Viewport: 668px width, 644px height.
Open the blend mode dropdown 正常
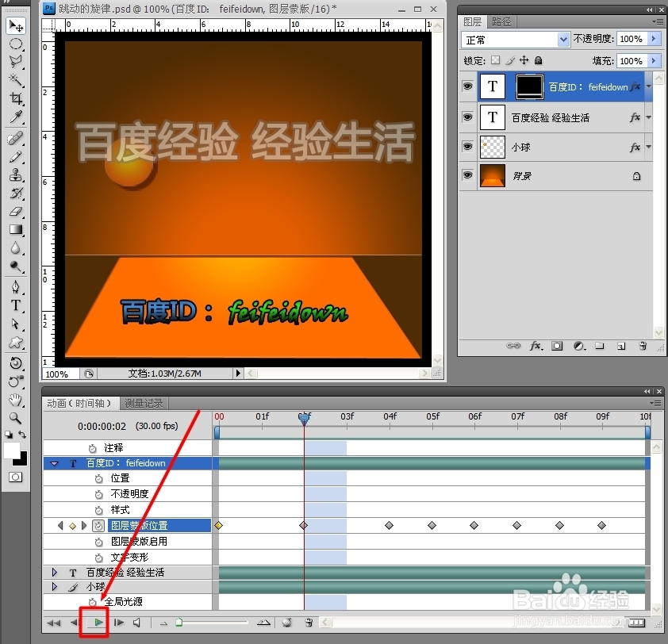pyautogui.click(x=563, y=40)
